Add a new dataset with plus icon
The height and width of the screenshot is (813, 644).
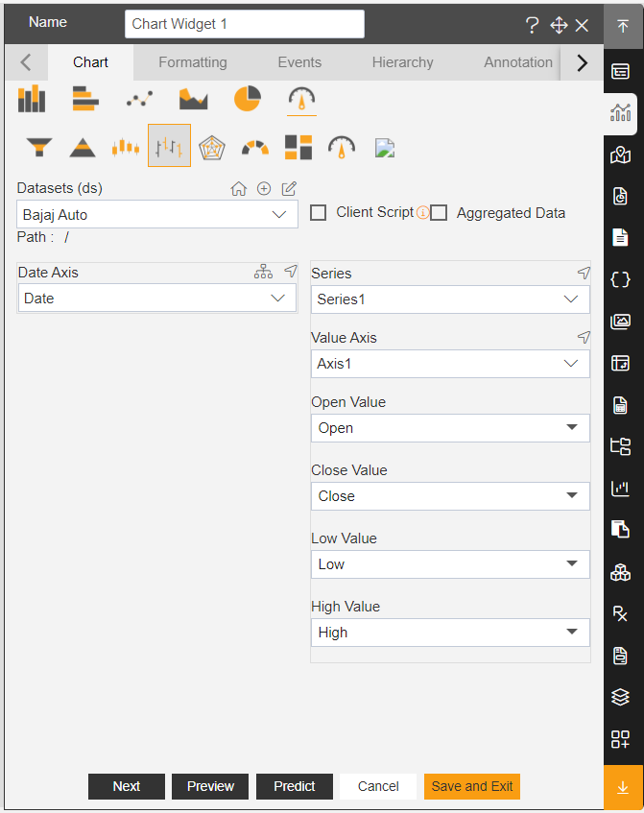point(264,189)
